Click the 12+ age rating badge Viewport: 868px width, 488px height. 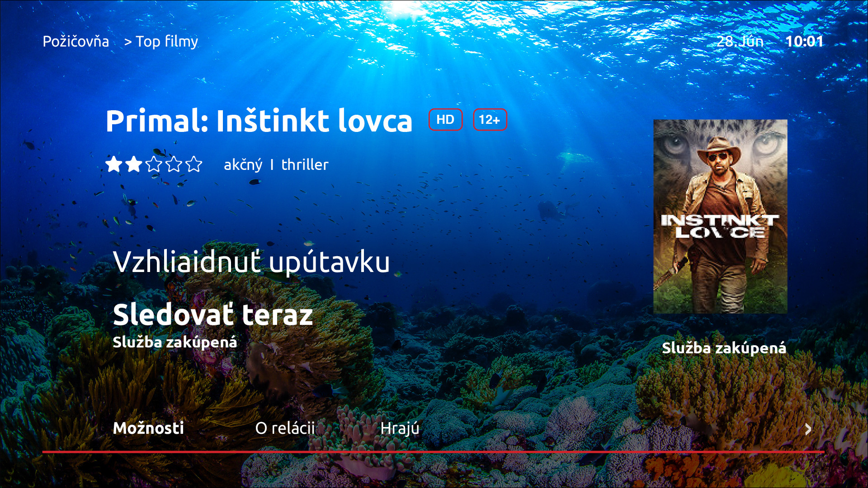[490, 120]
